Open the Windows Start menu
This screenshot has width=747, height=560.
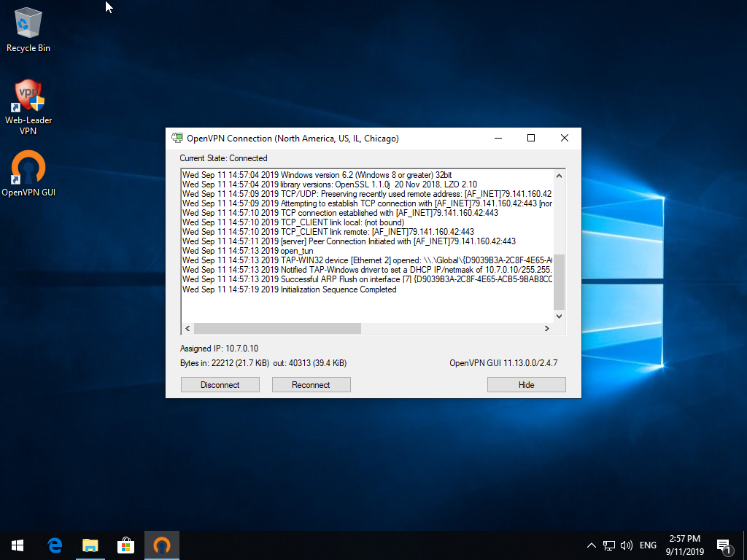click(x=18, y=545)
